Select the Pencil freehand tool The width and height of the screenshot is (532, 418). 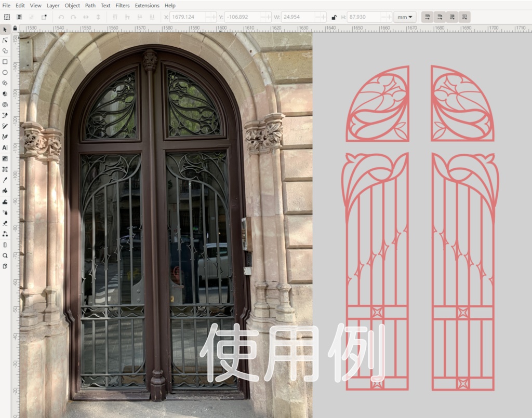5,126
